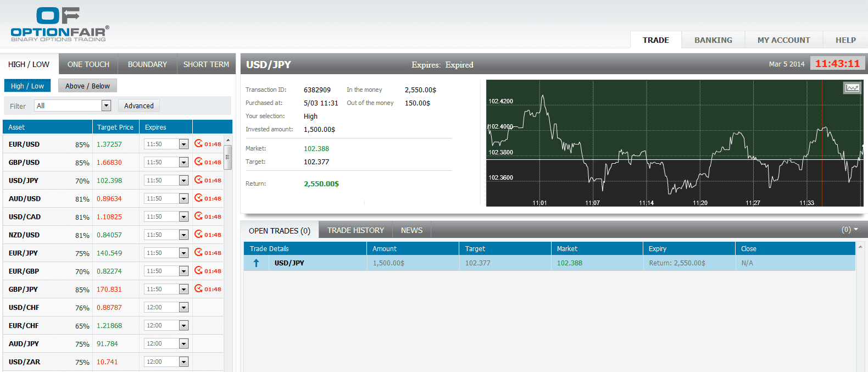
Task: Click the blue up arrow in trade row
Action: [x=256, y=263]
